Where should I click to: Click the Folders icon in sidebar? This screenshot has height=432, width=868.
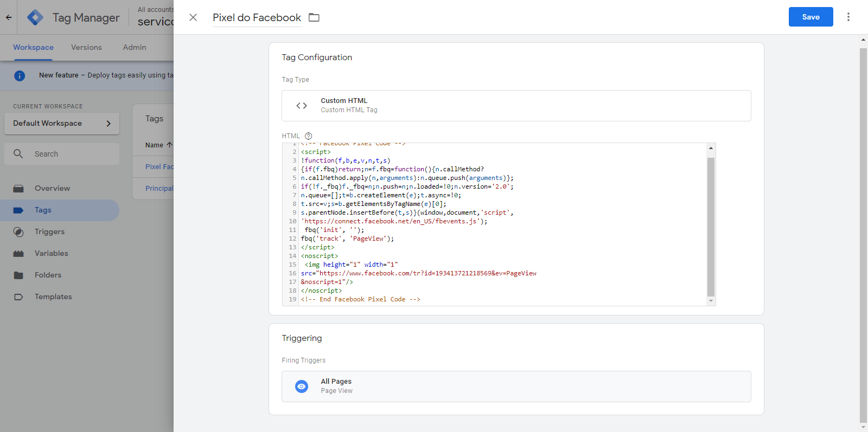[18, 275]
